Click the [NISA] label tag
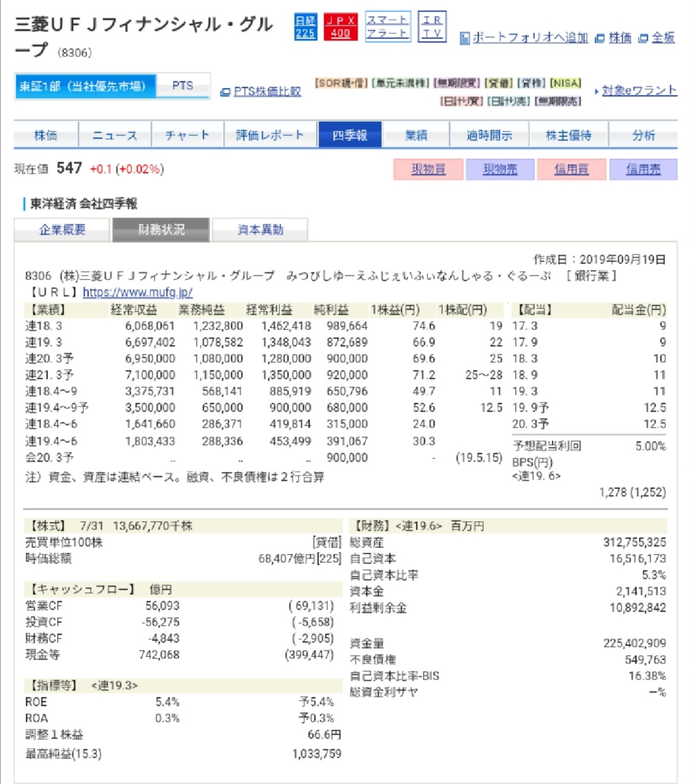Screen dimensions: 692x784 (x=566, y=83)
